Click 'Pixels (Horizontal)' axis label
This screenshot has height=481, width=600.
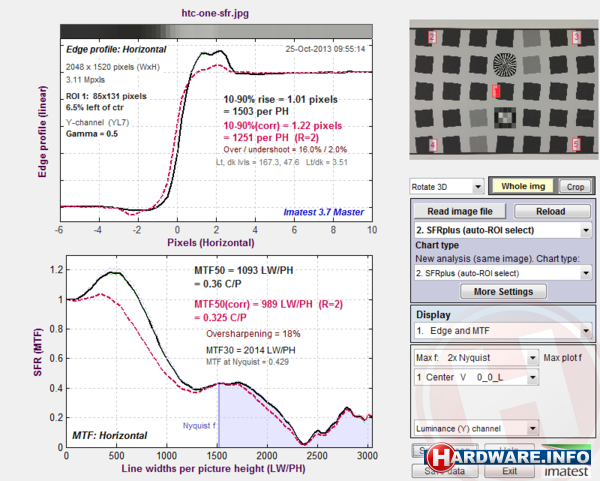click(x=211, y=243)
